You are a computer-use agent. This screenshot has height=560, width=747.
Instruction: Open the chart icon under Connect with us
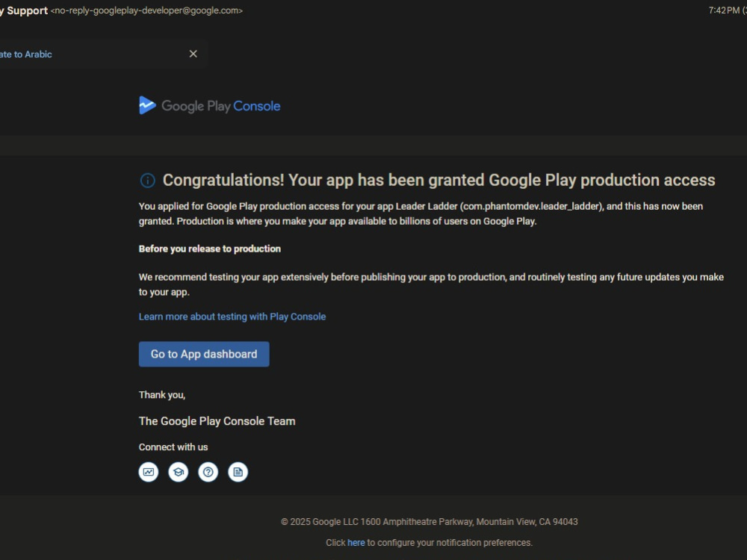coord(149,472)
